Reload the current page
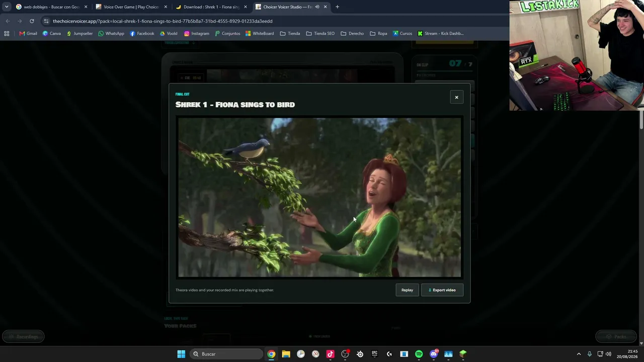 (x=32, y=21)
